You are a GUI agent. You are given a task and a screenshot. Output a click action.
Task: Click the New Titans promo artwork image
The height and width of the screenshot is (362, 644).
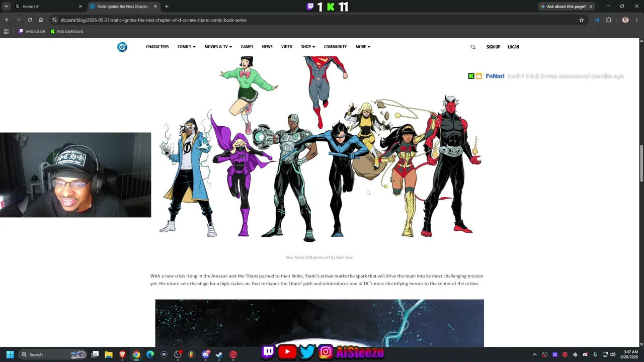319,149
